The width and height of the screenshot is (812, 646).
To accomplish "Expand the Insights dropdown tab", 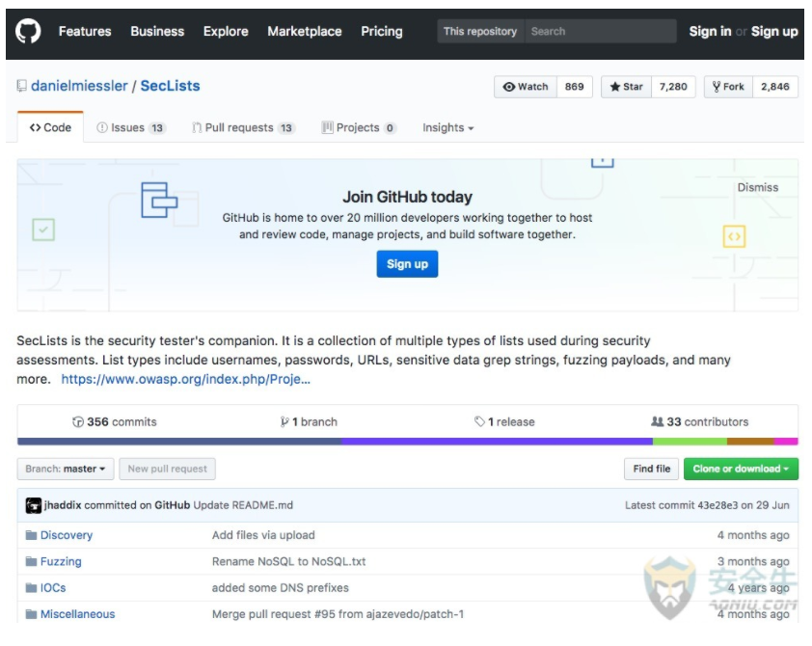I will pyautogui.click(x=447, y=127).
